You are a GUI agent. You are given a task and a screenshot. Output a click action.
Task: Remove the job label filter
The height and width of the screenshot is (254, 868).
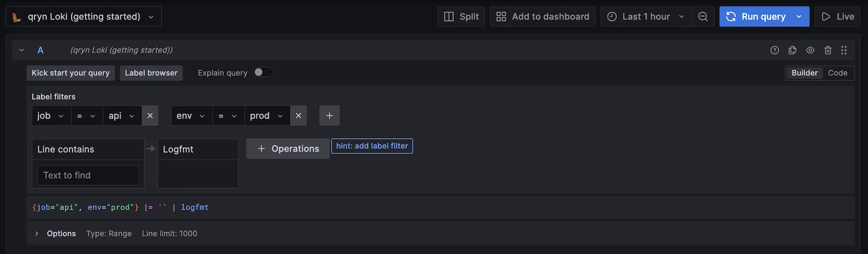pos(150,116)
